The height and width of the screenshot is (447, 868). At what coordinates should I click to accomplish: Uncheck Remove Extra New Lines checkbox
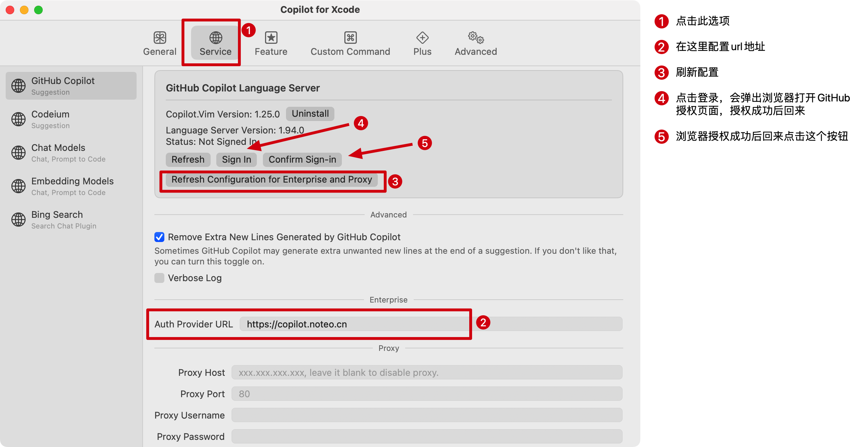pyautogui.click(x=159, y=237)
